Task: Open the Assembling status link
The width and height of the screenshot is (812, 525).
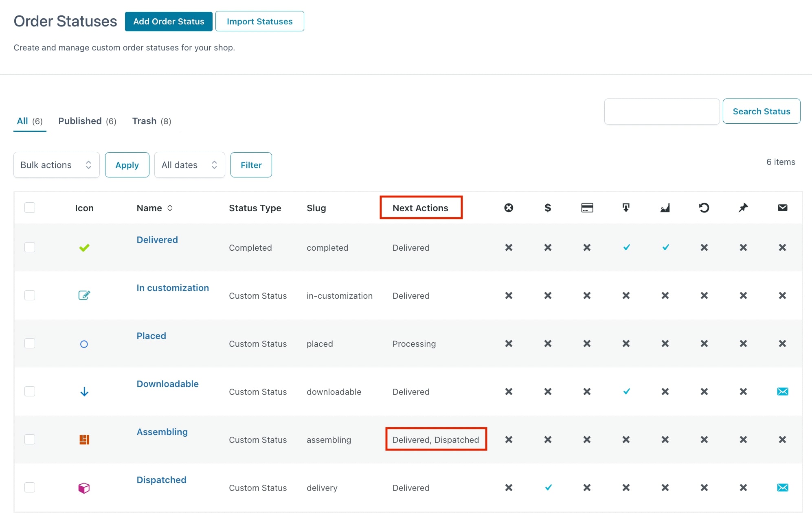Action: (162, 432)
